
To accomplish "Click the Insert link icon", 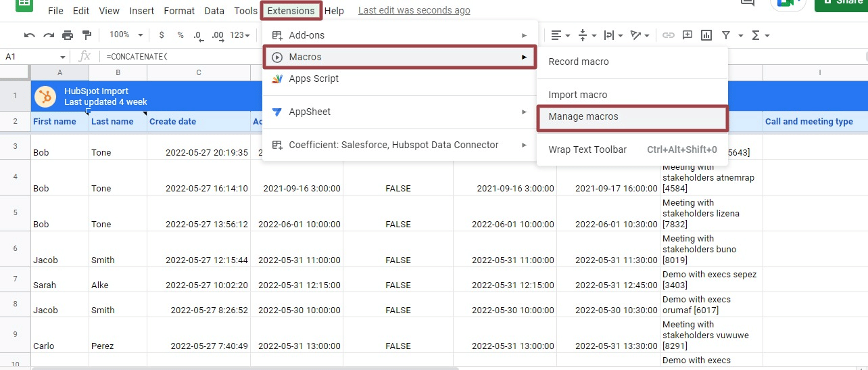I will (x=668, y=35).
